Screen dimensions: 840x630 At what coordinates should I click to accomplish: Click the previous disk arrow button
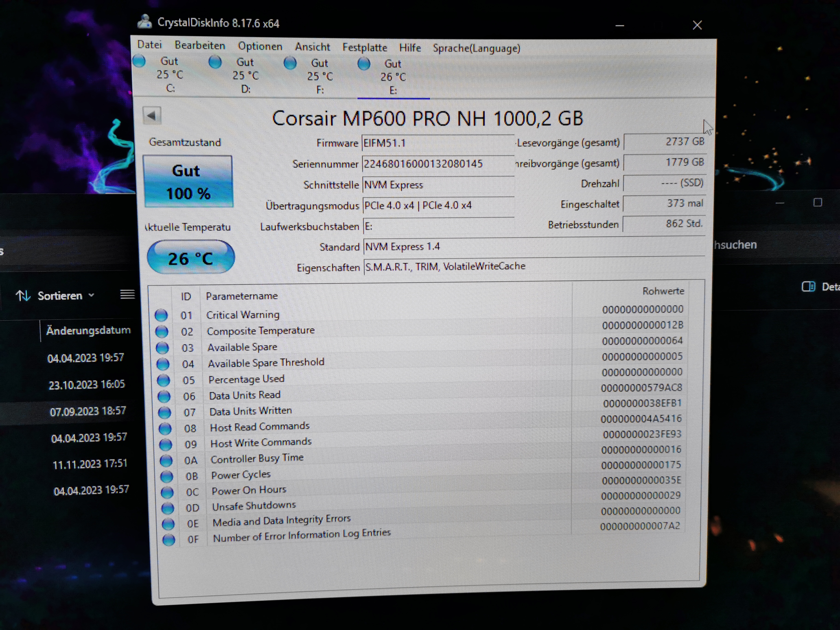pyautogui.click(x=152, y=115)
